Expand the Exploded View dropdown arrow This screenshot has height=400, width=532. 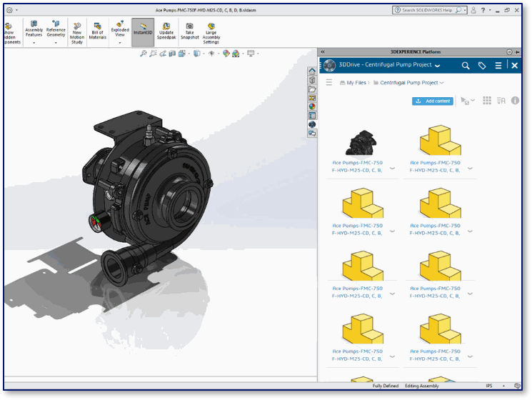(x=120, y=43)
